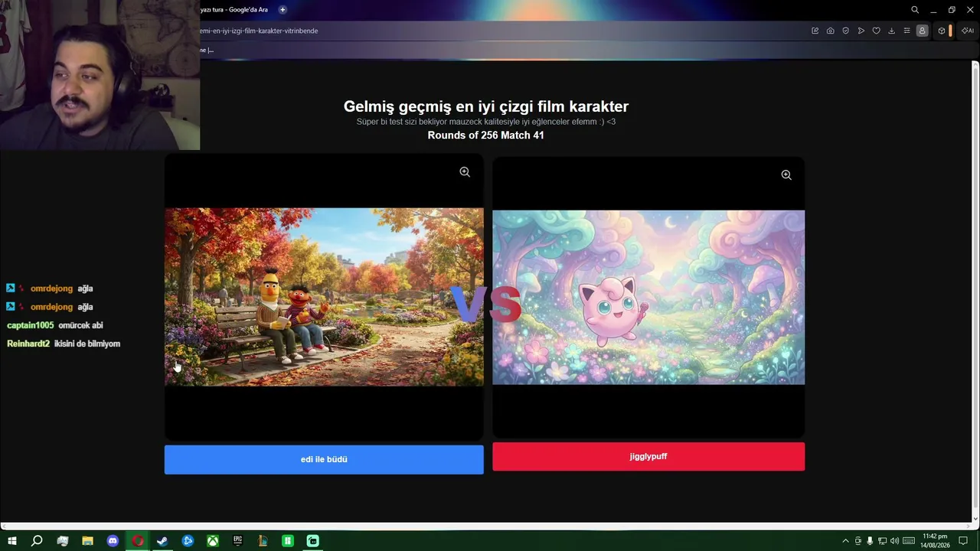Open a new browser tab

[283, 10]
